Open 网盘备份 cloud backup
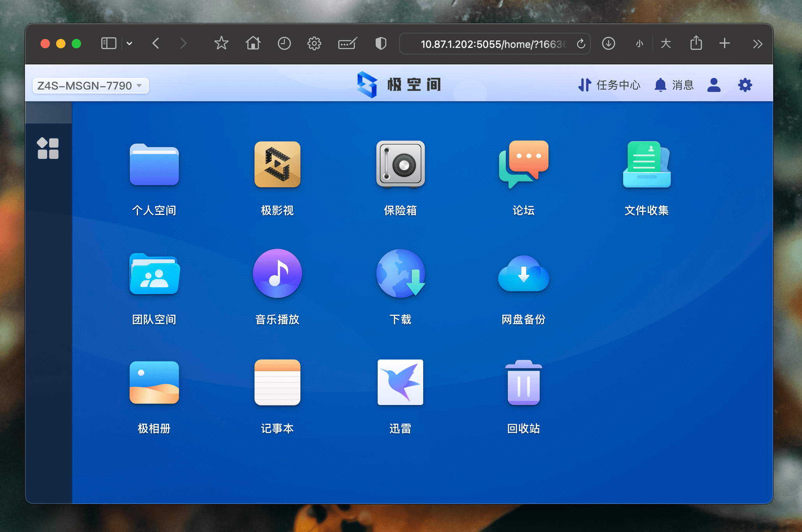Viewport: 802px width, 532px height. [x=523, y=273]
